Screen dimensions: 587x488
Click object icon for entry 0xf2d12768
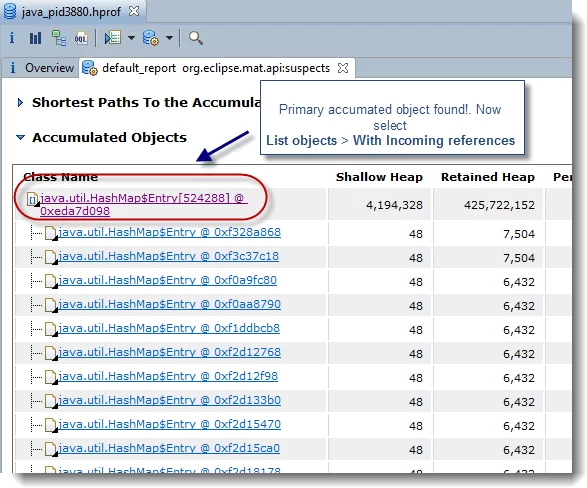coord(51,353)
